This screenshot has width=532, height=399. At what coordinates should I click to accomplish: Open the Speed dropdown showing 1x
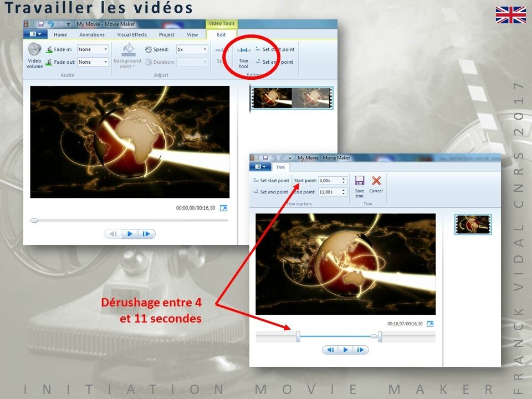192,49
